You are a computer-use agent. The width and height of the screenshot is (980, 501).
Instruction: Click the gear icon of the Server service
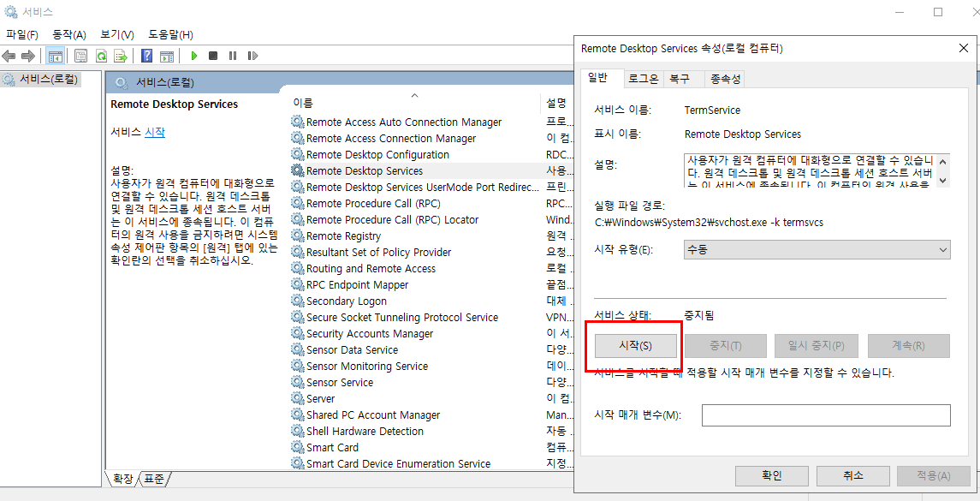(x=298, y=398)
